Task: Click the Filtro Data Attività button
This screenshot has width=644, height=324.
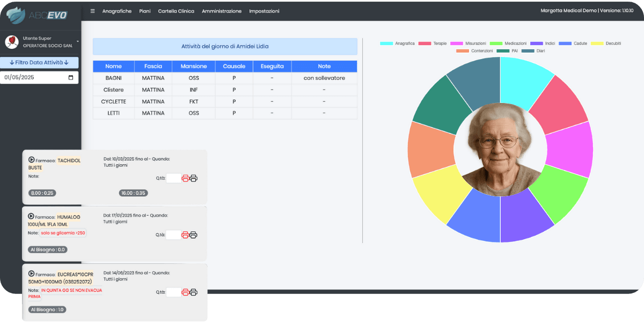Action: (x=39, y=62)
